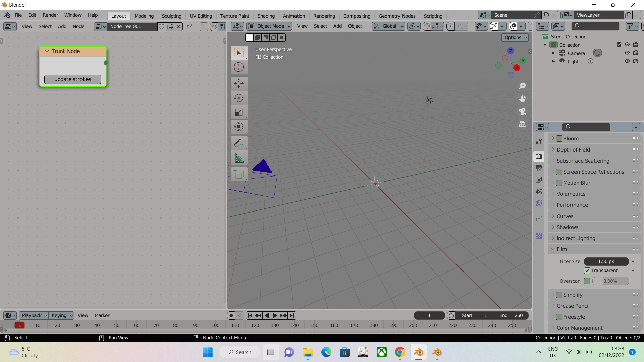The image size is (644, 362).
Task: Open the Global transform orientation dropdown
Action: [x=388, y=26]
